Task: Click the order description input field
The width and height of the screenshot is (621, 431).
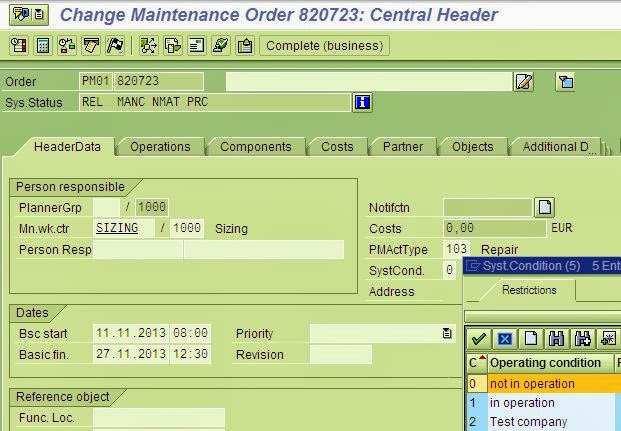Action: [x=369, y=82]
